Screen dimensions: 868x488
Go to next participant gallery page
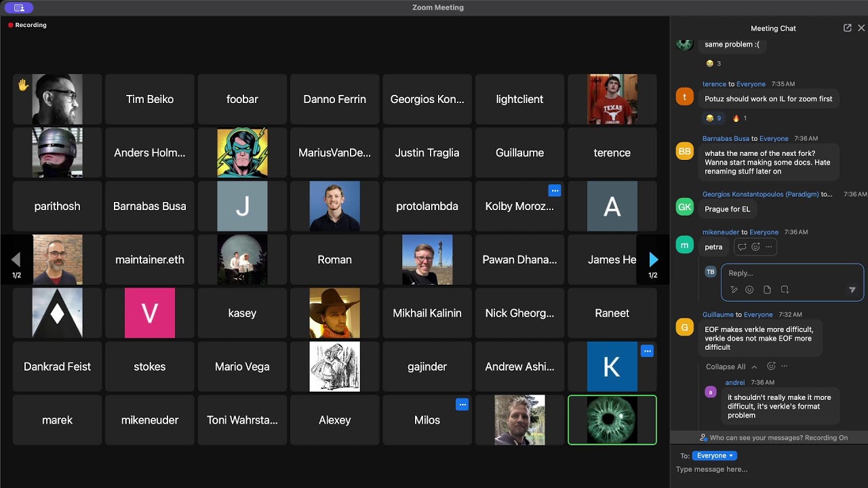(x=653, y=260)
